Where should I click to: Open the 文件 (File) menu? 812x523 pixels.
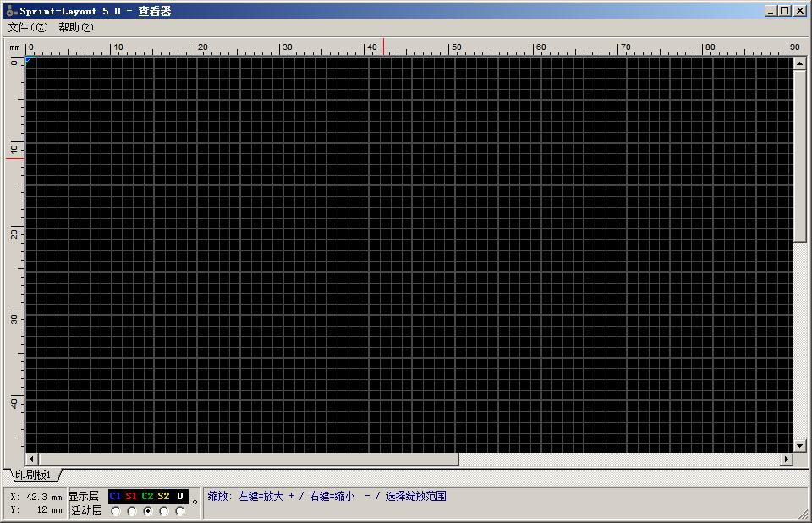[28, 27]
